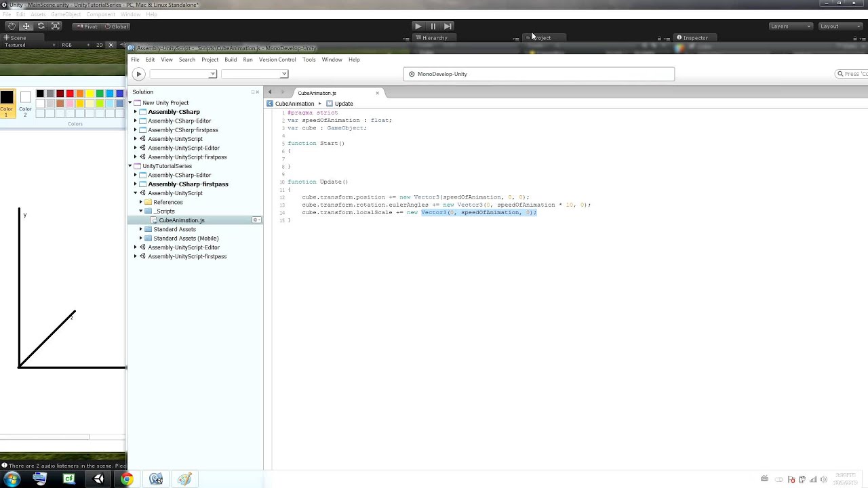
Task: Open MonoDevelop Build menu
Action: coord(231,60)
